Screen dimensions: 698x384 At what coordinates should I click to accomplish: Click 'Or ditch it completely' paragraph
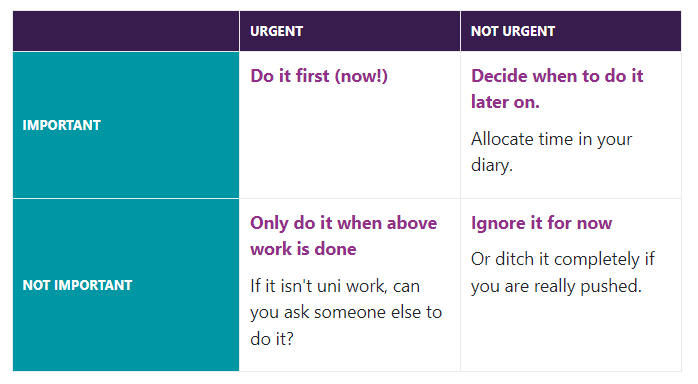pos(563,272)
